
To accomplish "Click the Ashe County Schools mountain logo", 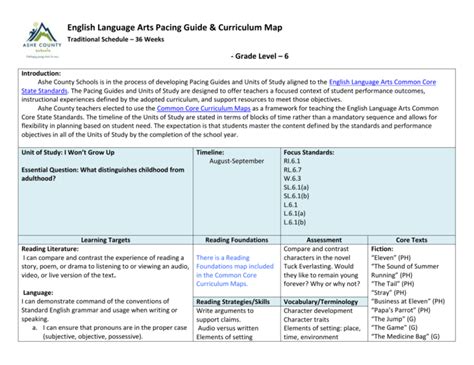I will click(42, 40).
